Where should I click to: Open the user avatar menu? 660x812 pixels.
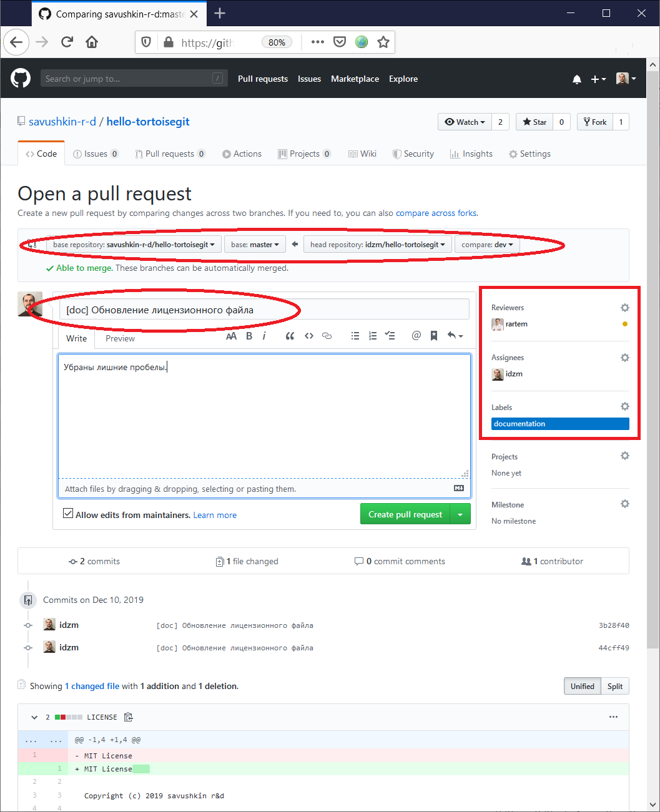(x=626, y=79)
